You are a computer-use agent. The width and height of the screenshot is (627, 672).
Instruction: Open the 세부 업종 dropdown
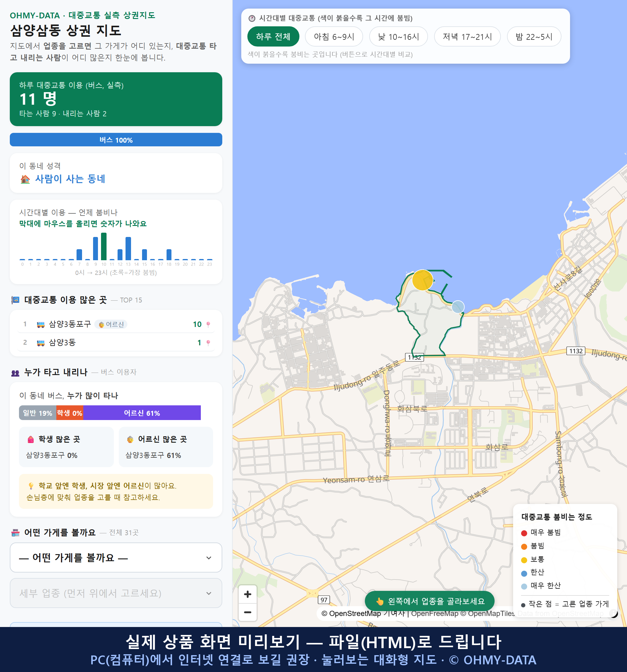click(116, 593)
